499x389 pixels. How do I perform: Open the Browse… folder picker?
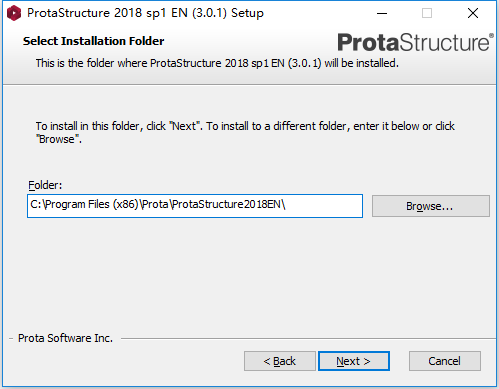point(431,206)
